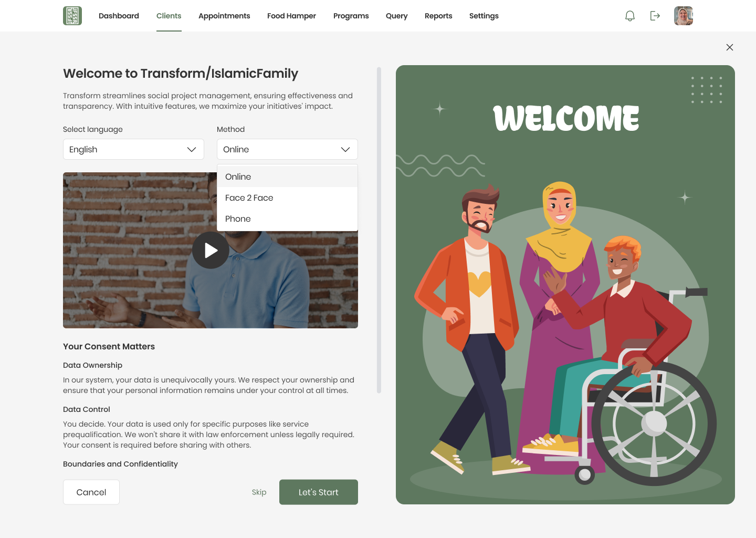Image resolution: width=756 pixels, height=538 pixels.
Task: Click the green maze app logo
Action: (72, 16)
